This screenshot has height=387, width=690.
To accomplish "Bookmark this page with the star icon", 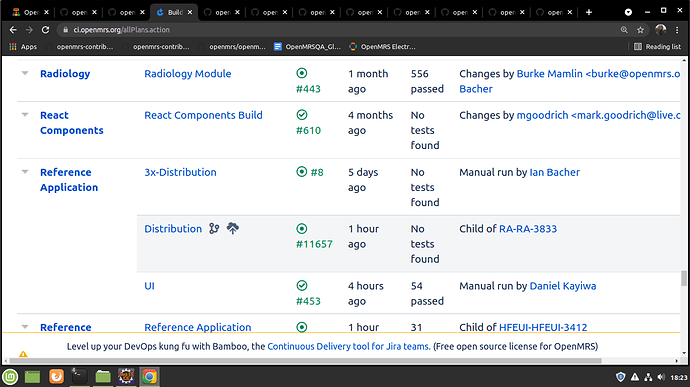I will (640, 30).
